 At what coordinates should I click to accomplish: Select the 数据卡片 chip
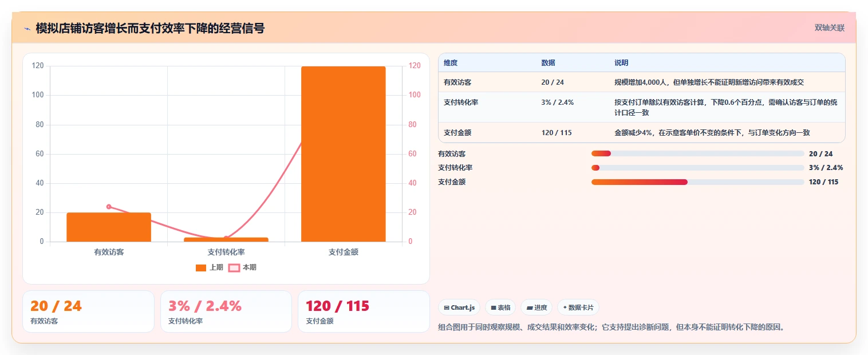pos(578,307)
